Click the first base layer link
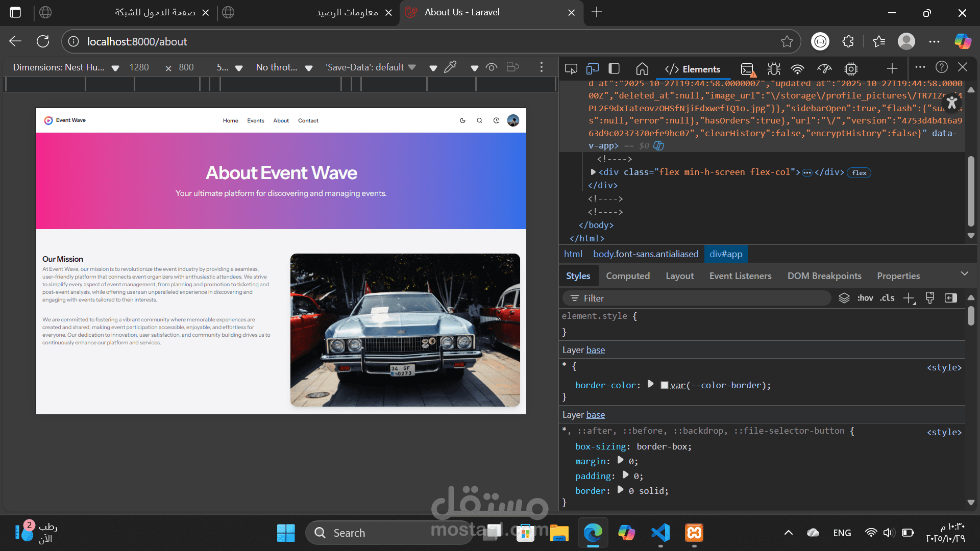 click(x=595, y=350)
